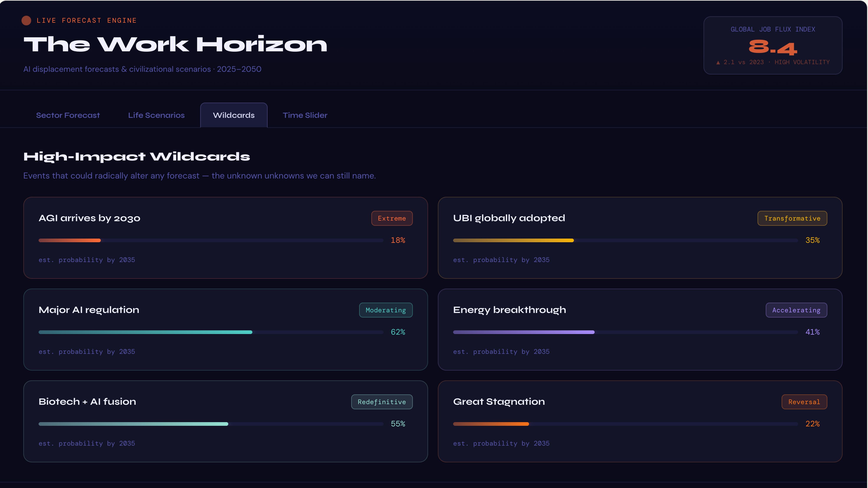
Task: Click the Energy breakthrough card title
Action: click(509, 310)
